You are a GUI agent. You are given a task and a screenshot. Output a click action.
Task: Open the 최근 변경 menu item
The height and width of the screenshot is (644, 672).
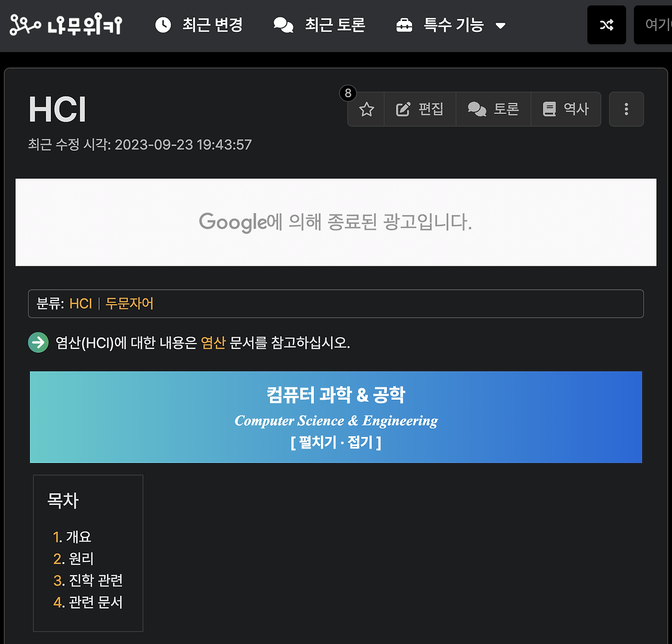click(x=209, y=25)
